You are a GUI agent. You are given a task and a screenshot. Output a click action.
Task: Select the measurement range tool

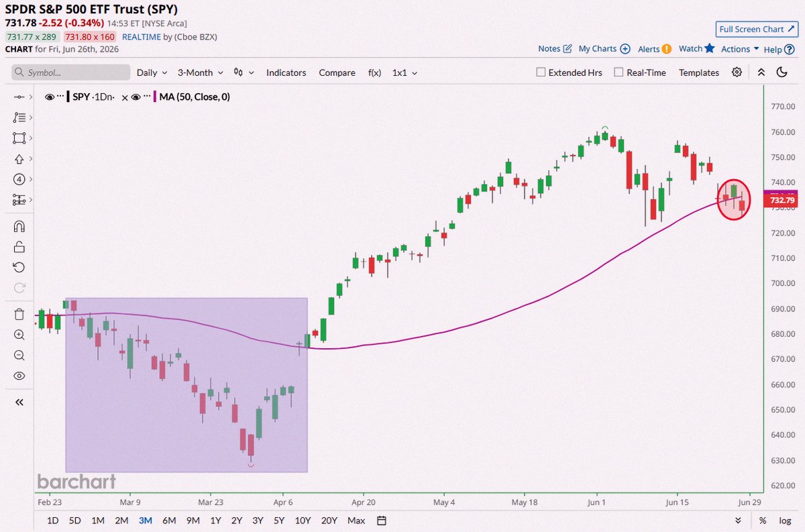19,200
